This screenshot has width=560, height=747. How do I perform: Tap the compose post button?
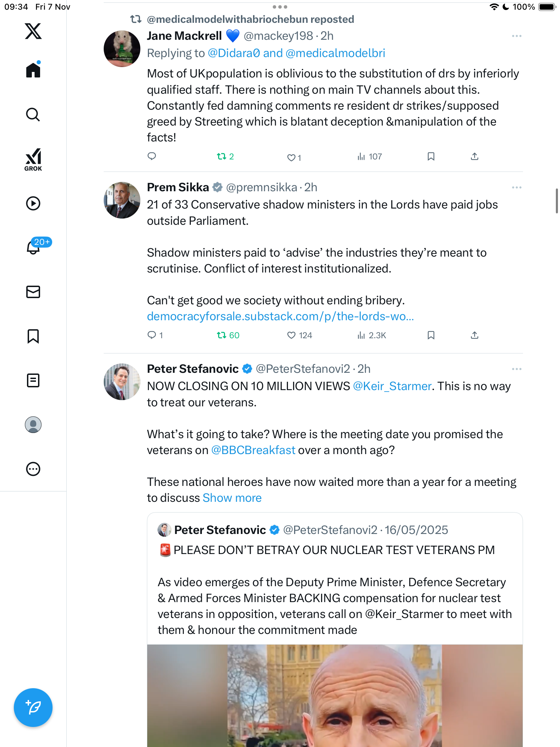point(33,707)
